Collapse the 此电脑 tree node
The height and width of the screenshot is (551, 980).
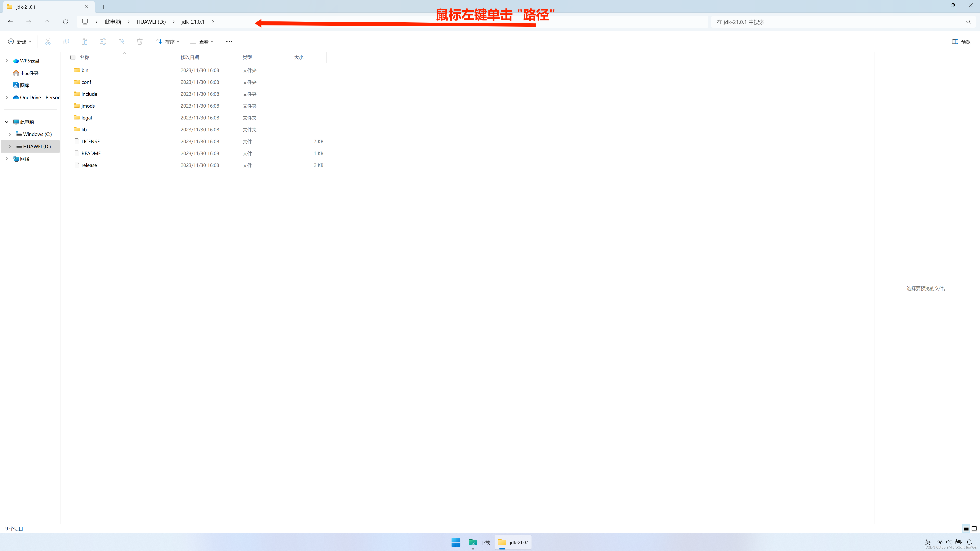[x=7, y=122]
